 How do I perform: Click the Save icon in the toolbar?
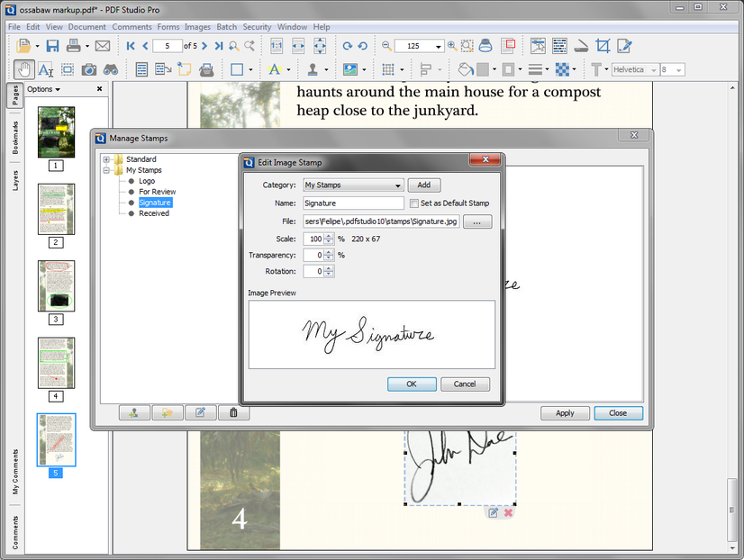52,46
